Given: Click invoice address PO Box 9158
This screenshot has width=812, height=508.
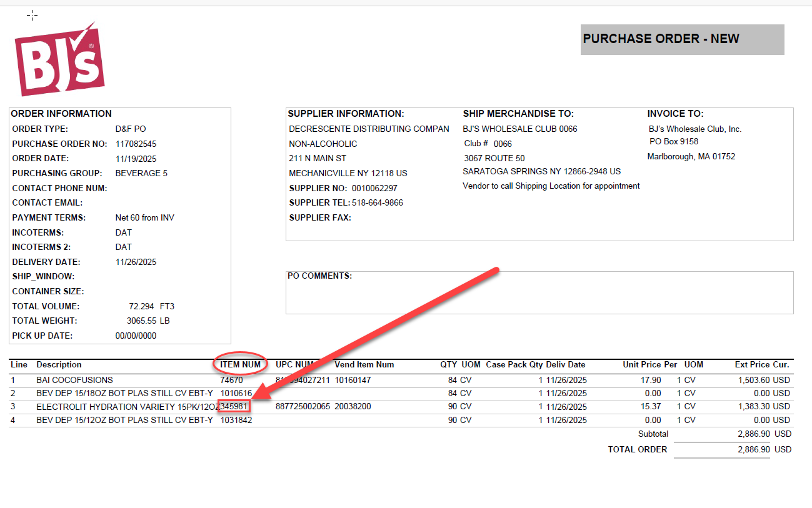Looking at the screenshot, I should tap(674, 141).
